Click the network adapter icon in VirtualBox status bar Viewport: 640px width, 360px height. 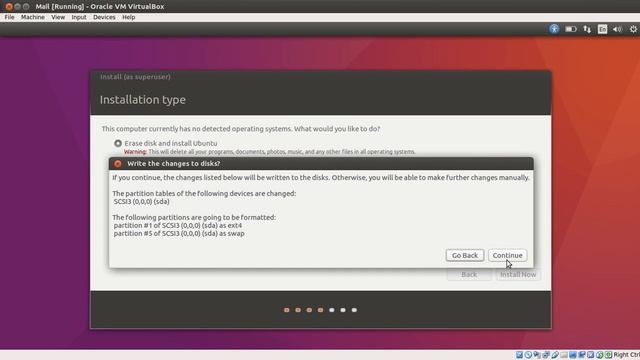click(546, 355)
